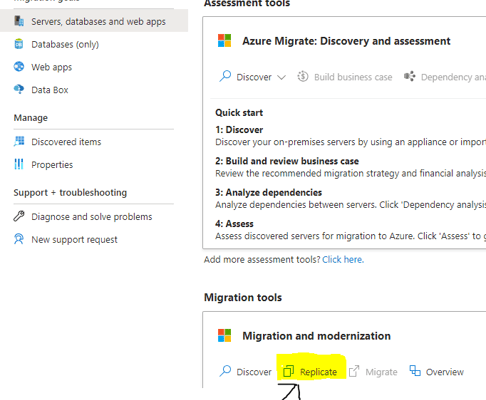Click the Diagnose and solve problems wrench icon
This screenshot has height=400, width=486.
[x=19, y=216]
